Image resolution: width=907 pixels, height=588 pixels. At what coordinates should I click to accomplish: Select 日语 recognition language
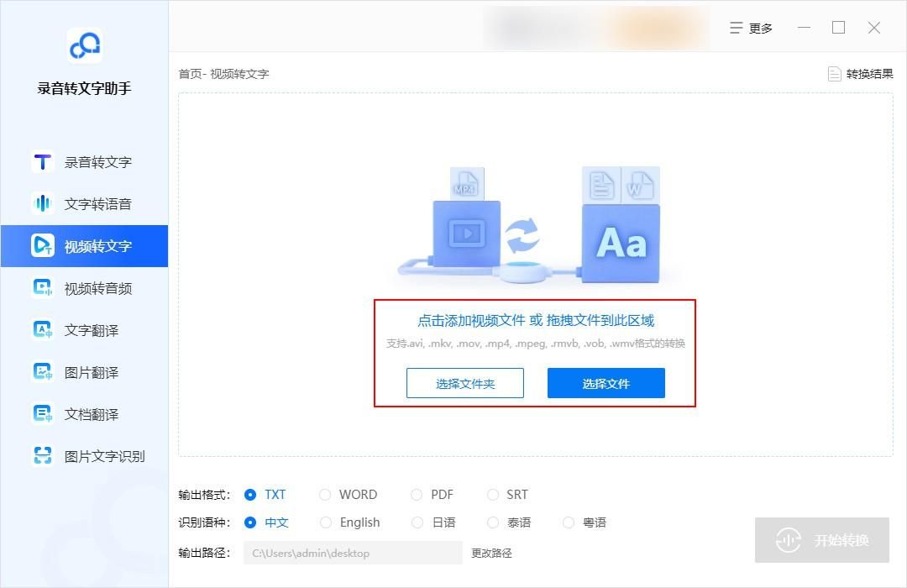(x=433, y=522)
